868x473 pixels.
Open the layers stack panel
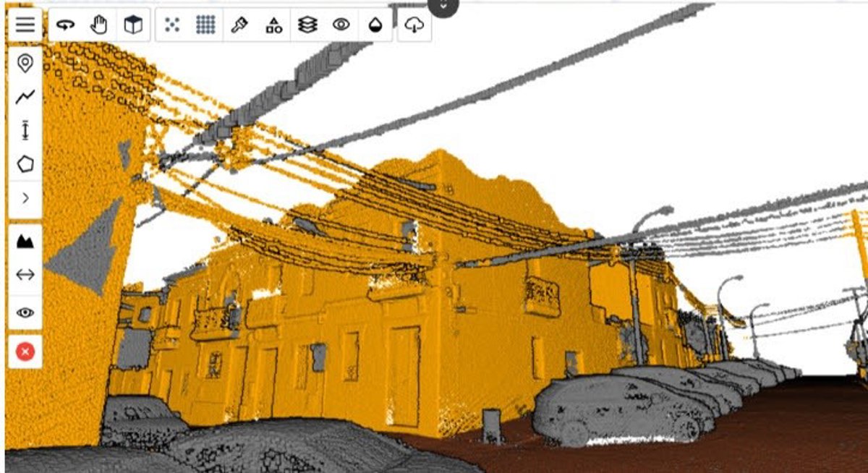click(307, 25)
